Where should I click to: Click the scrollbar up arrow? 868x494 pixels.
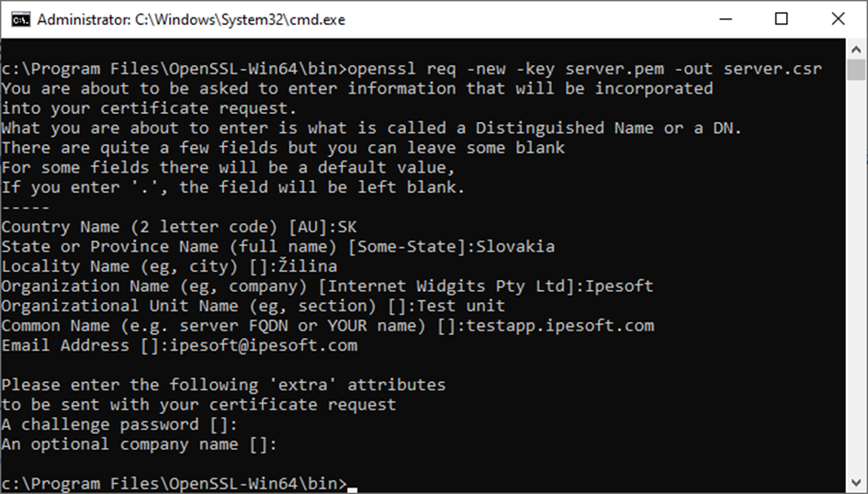point(856,50)
